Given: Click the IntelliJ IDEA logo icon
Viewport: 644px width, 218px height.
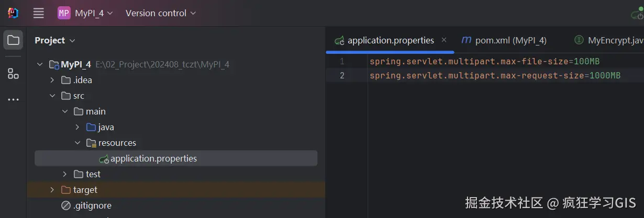Looking at the screenshot, I should [x=13, y=13].
